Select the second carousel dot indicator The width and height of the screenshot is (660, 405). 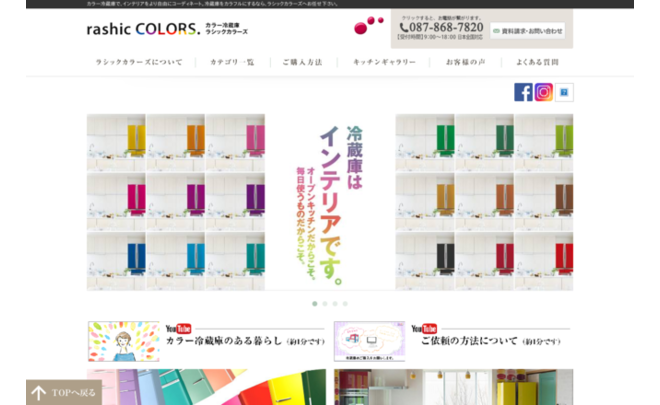click(324, 303)
